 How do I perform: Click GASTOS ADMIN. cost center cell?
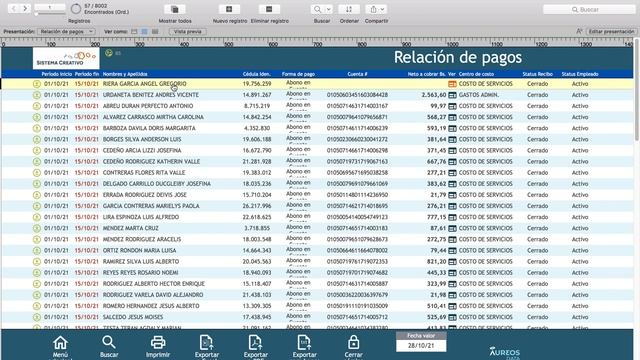click(479, 95)
